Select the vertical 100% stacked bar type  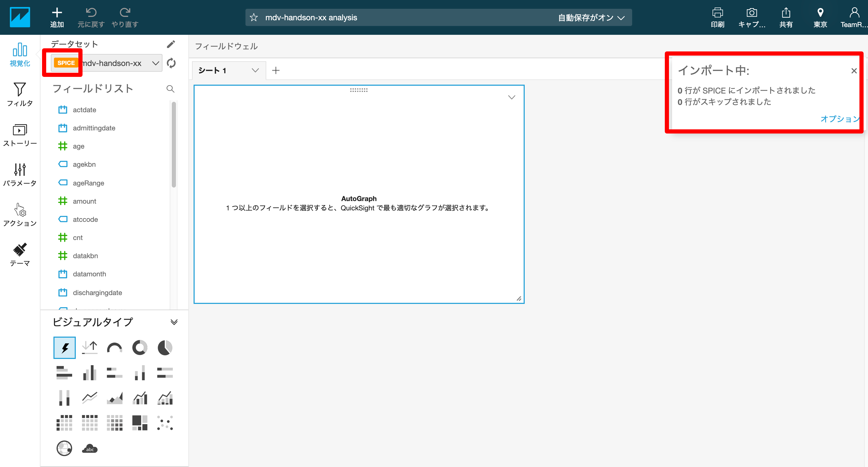pyautogui.click(x=64, y=398)
